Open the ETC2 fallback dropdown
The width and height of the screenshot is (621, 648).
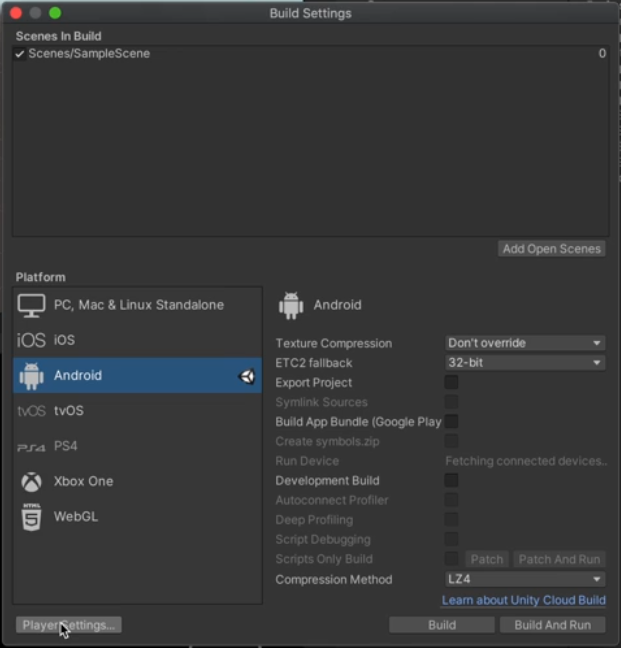(525, 363)
